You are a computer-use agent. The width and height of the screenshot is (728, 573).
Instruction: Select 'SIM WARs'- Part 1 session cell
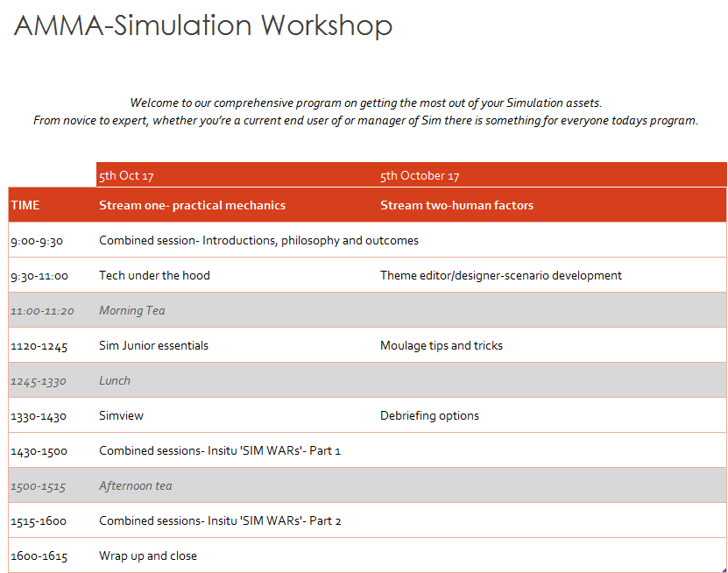tap(219, 450)
